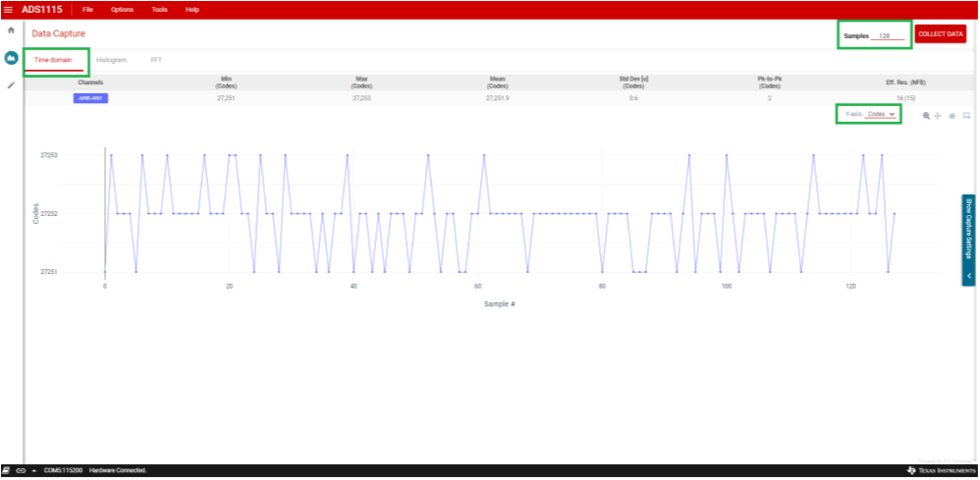Image resolution: width=980 pixels, height=480 pixels.
Task: Switch to the FFT tab
Action: pos(156,61)
